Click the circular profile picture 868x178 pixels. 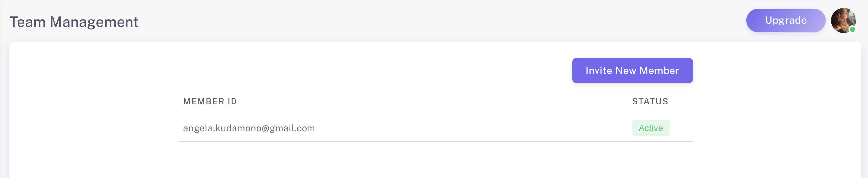pos(843,20)
